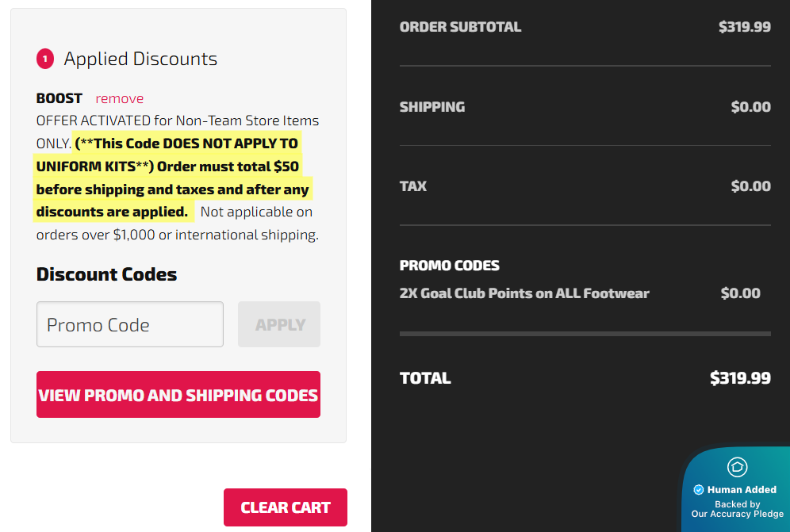Click the red numbered badge beside Applied Discounts
This screenshot has height=532, width=790.
[x=44, y=59]
